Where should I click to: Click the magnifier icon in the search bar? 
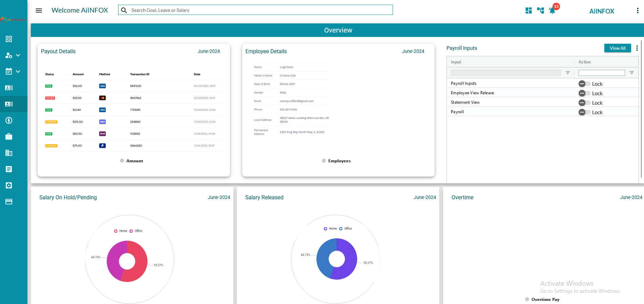[124, 10]
